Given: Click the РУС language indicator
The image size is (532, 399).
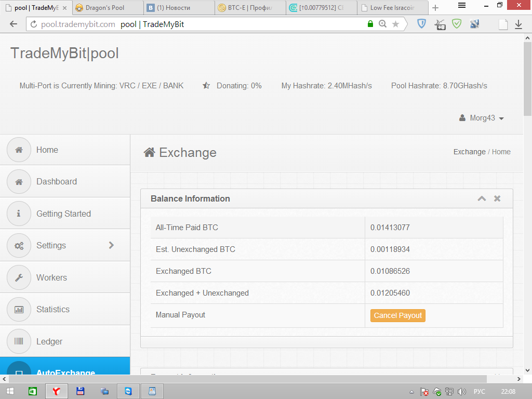Looking at the screenshot, I should [479, 392].
